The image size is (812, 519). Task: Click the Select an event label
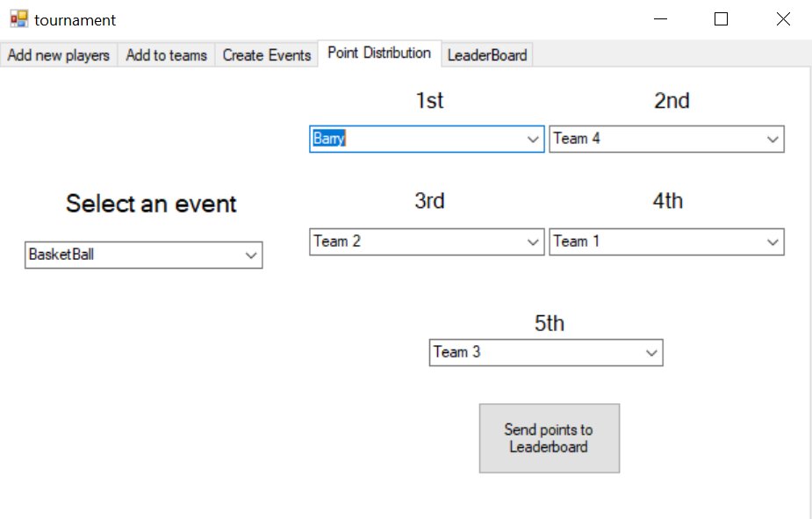(x=151, y=204)
